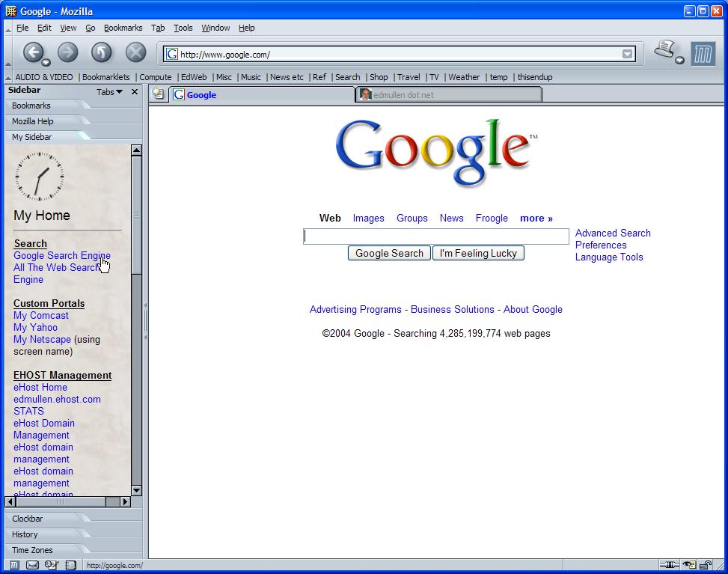Screen dimensions: 728x574
Task: Open the sidebar Tabs dropdown
Action: (x=109, y=92)
